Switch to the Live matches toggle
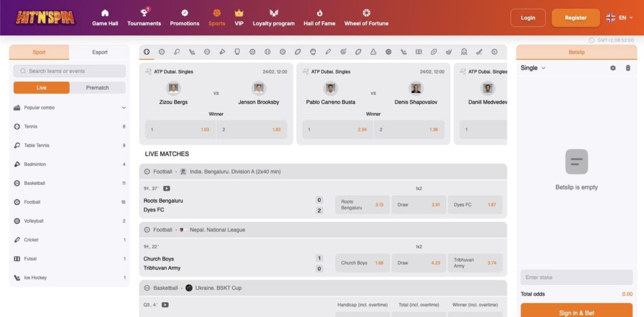The width and height of the screenshot is (644, 317). coord(42,88)
